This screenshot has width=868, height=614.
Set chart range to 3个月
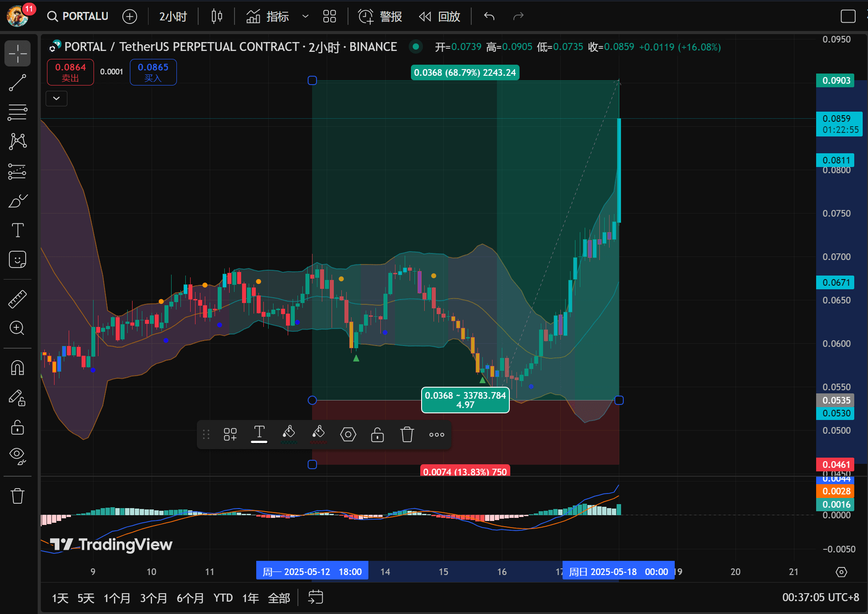[x=154, y=598]
